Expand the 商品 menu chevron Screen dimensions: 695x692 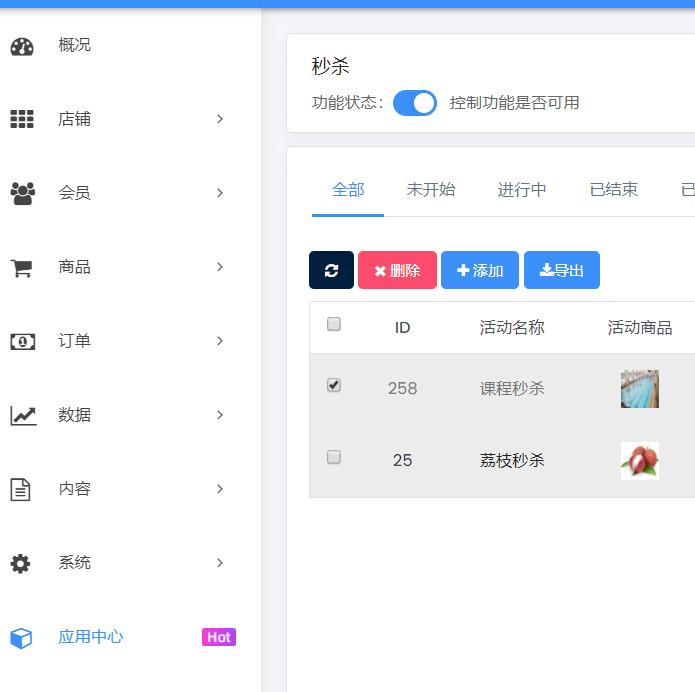tap(220, 267)
